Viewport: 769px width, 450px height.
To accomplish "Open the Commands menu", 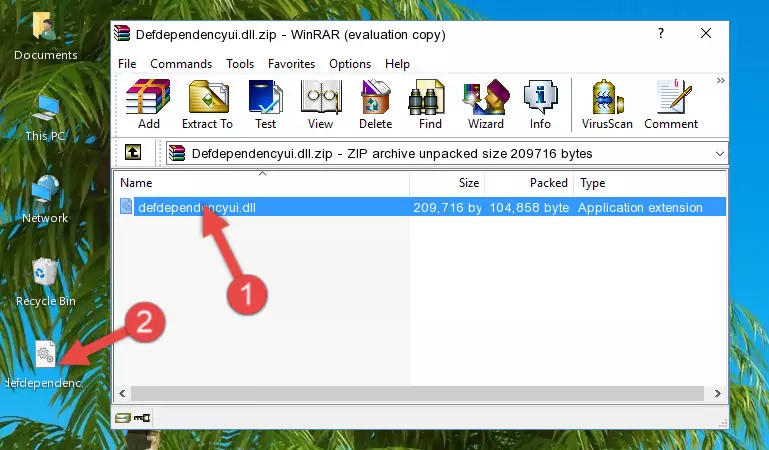I will point(181,64).
